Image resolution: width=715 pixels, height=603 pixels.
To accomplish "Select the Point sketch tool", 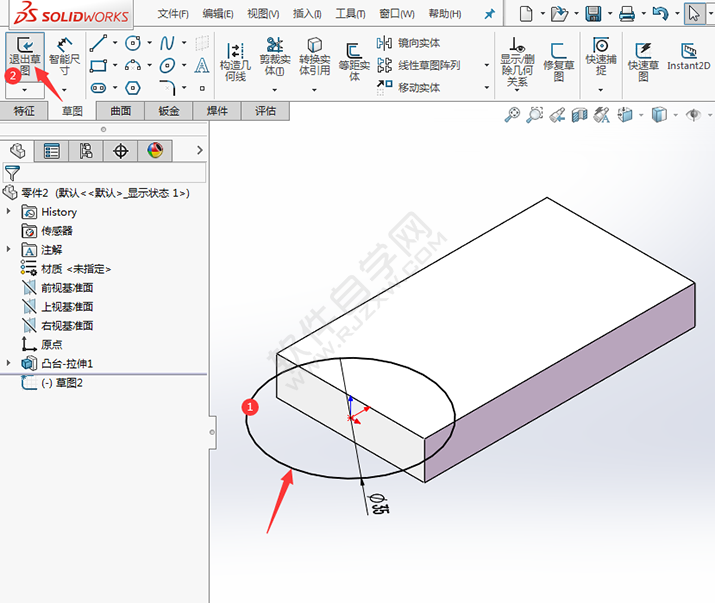I will (x=202, y=88).
